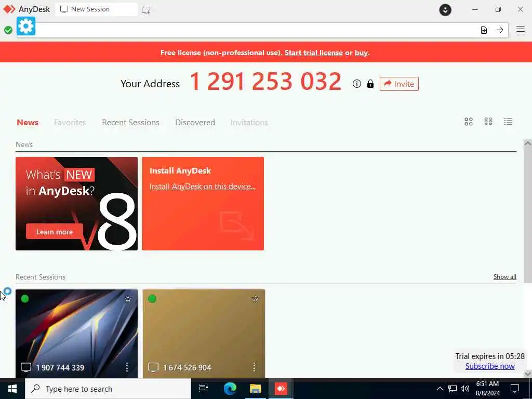The width and height of the screenshot is (532, 399).
Task: Open options menu for session 1 907 744 339
Action: pyautogui.click(x=127, y=367)
